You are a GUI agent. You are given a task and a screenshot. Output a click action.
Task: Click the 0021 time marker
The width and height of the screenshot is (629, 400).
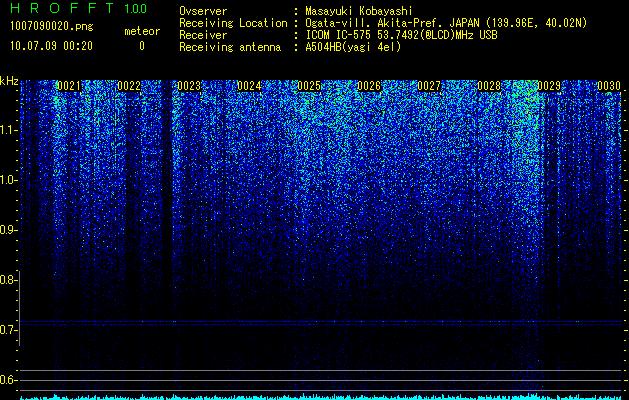tap(69, 86)
